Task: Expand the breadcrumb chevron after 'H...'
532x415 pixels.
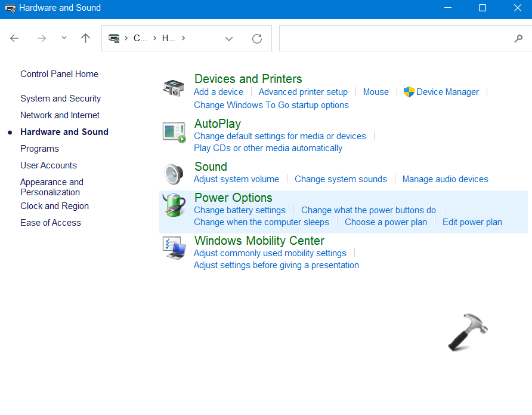Action: click(183, 38)
